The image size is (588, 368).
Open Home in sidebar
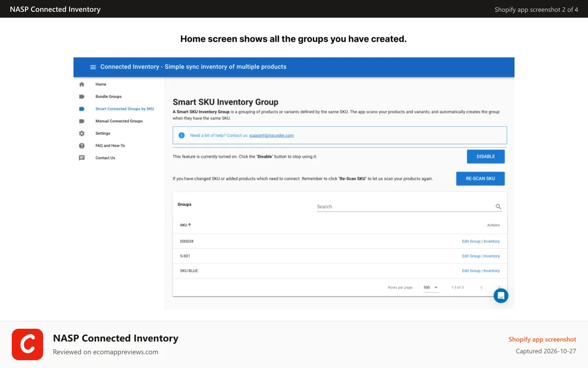(x=101, y=84)
